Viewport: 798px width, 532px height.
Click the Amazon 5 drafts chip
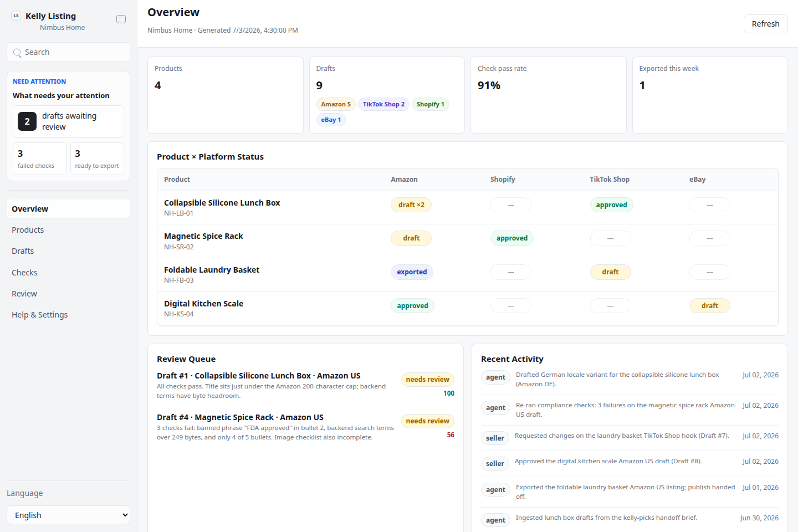coord(336,104)
